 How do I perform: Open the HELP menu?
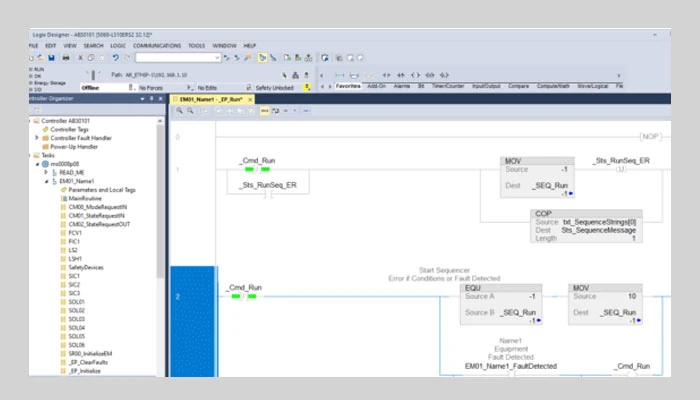point(250,46)
